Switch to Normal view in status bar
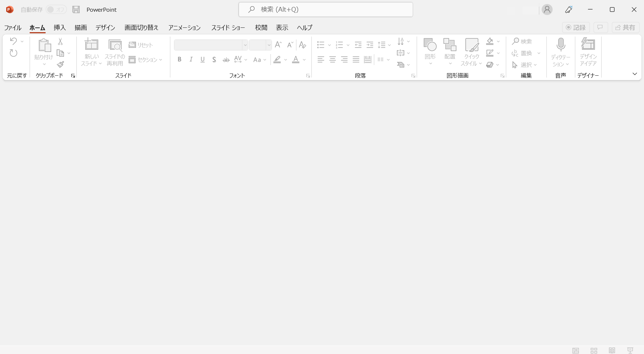Image resolution: width=644 pixels, height=354 pixels. (x=576, y=350)
